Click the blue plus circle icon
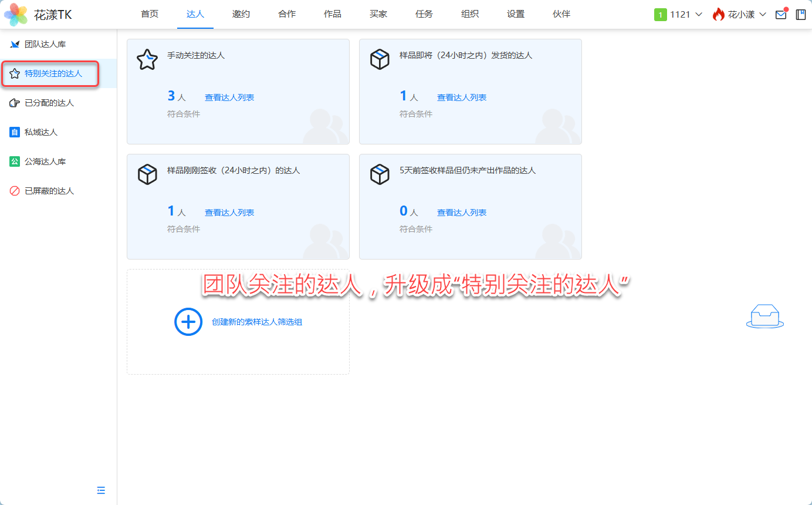Viewport: 812px width, 505px height. click(x=188, y=322)
